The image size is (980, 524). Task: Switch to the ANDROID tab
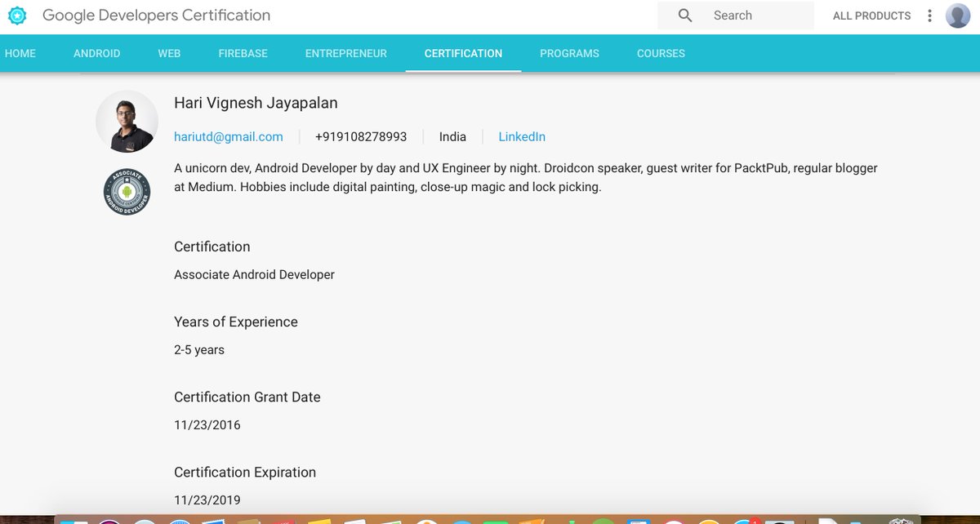pos(96,53)
